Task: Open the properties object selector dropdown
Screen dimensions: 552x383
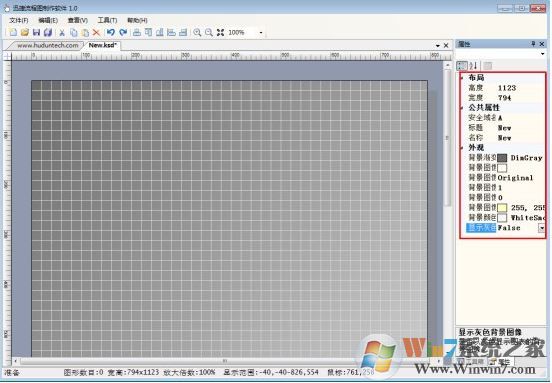Action: [x=542, y=54]
